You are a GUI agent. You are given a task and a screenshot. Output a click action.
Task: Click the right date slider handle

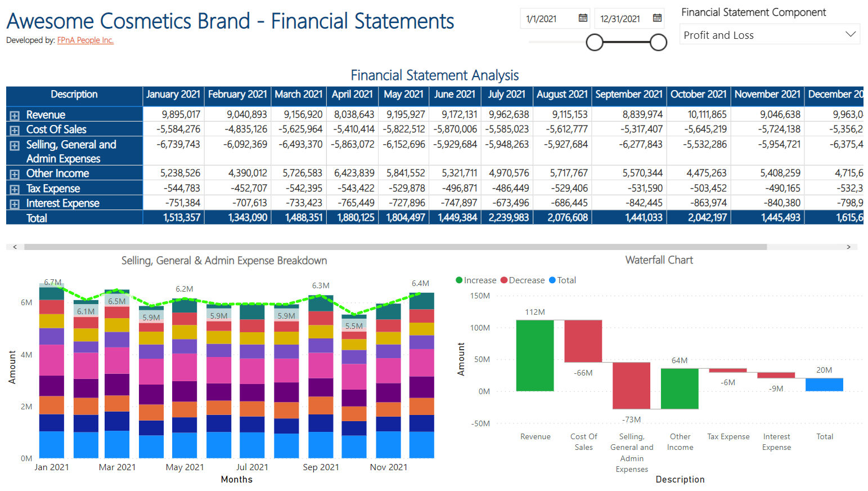pyautogui.click(x=658, y=42)
